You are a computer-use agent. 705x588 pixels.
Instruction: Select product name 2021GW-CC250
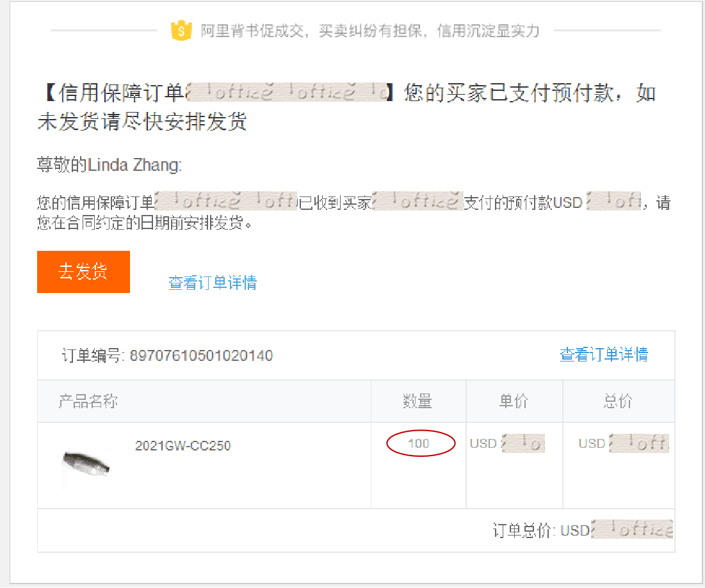pyautogui.click(x=182, y=445)
